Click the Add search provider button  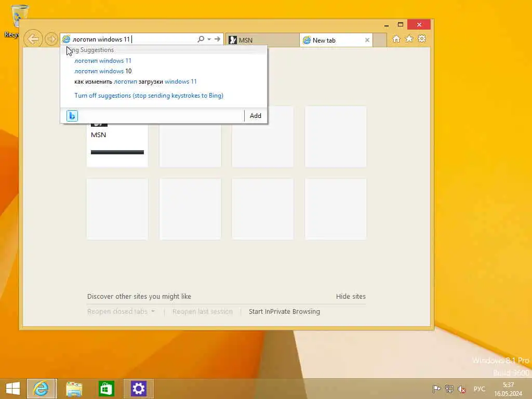pos(256,116)
